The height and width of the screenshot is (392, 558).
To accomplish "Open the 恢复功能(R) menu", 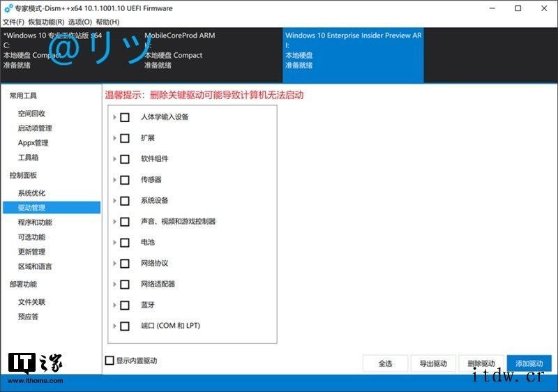I will pyautogui.click(x=46, y=22).
